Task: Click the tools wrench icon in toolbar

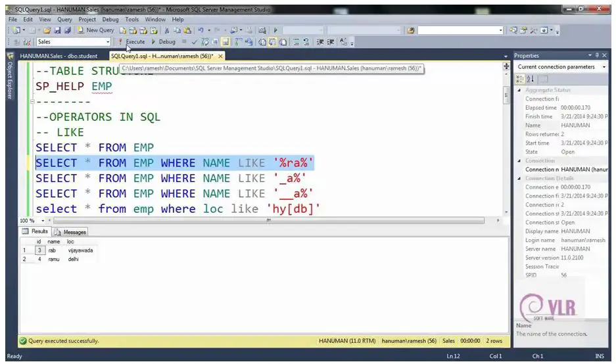Action: click(534, 30)
